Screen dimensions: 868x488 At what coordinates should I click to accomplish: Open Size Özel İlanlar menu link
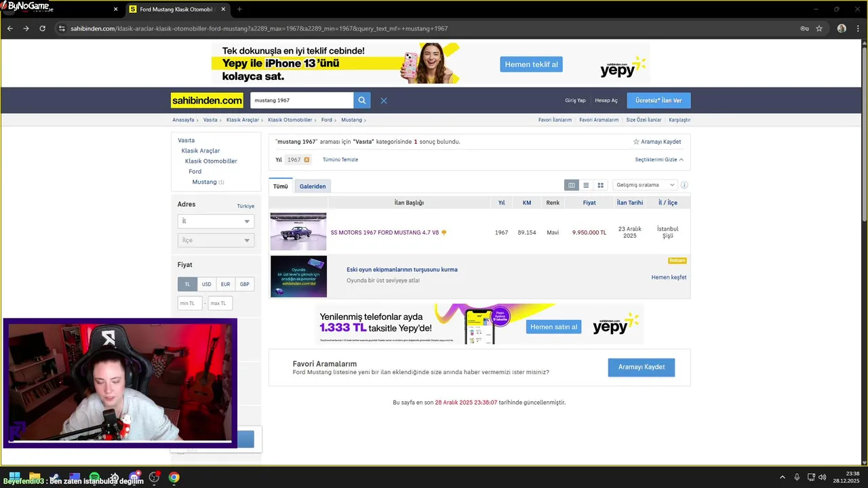(644, 120)
